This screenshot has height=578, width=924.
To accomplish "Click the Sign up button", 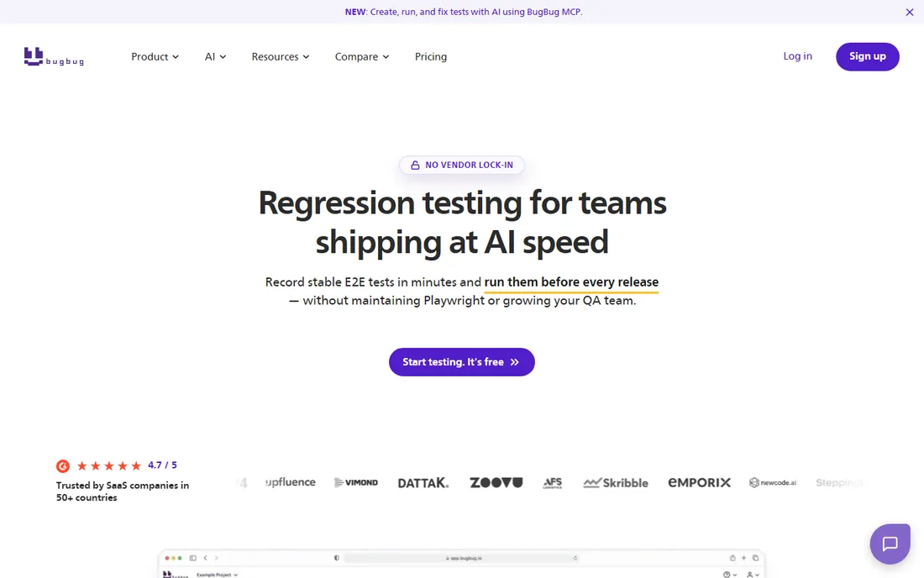I will [868, 56].
